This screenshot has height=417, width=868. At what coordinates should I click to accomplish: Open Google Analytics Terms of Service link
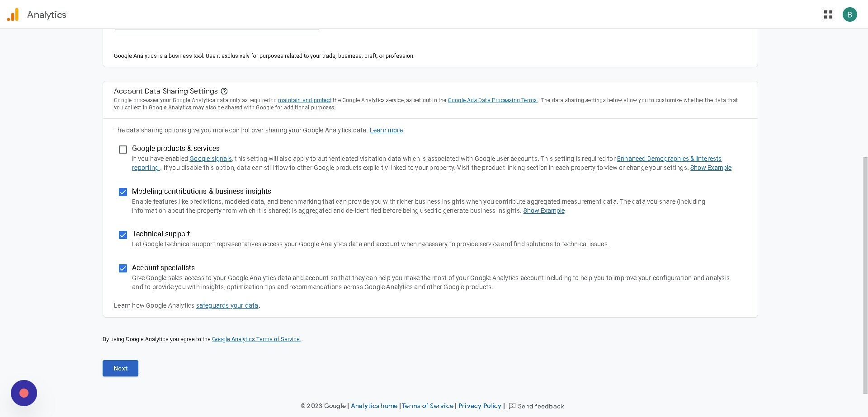[256, 339]
